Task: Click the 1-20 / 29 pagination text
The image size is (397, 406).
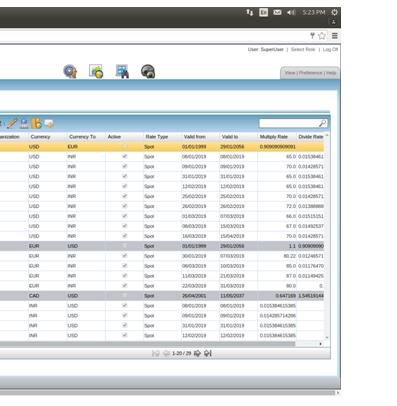Action: [x=181, y=353]
